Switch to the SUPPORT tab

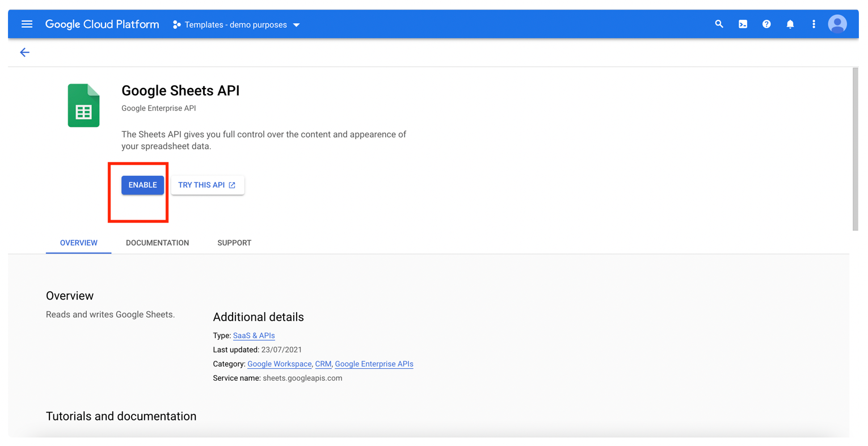click(x=234, y=243)
